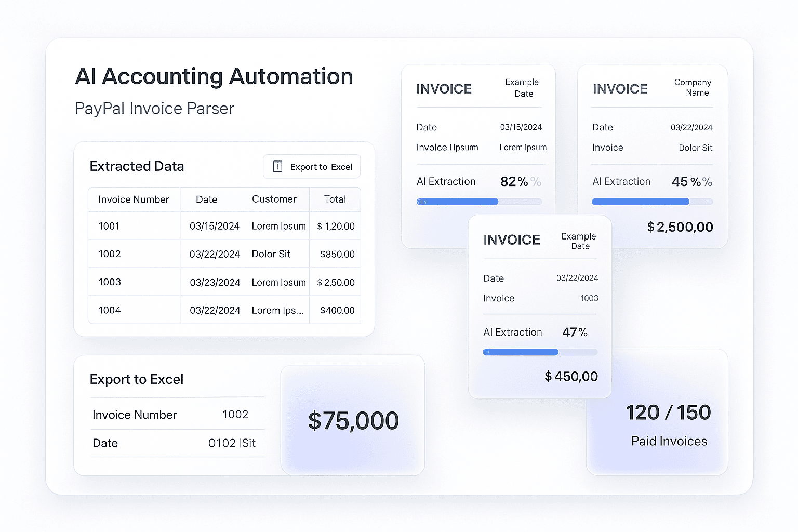
Task: Click the Paid Invoices label
Action: (x=669, y=441)
